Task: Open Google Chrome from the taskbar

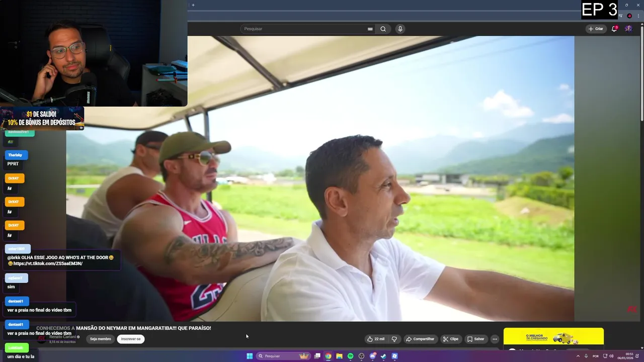Action: [329, 356]
